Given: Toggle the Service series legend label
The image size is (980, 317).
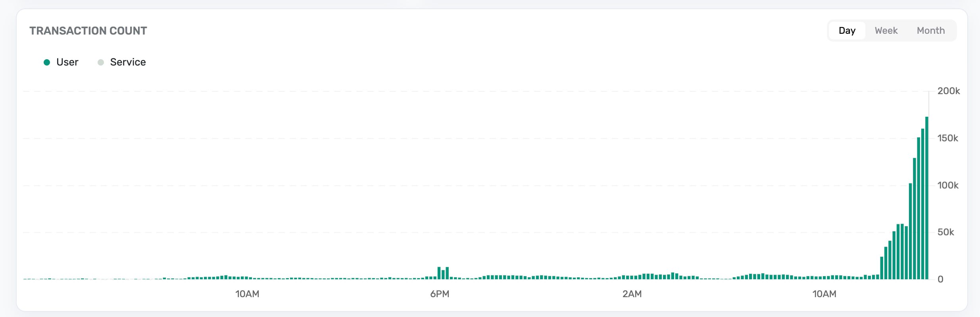Looking at the screenshot, I should click(128, 62).
